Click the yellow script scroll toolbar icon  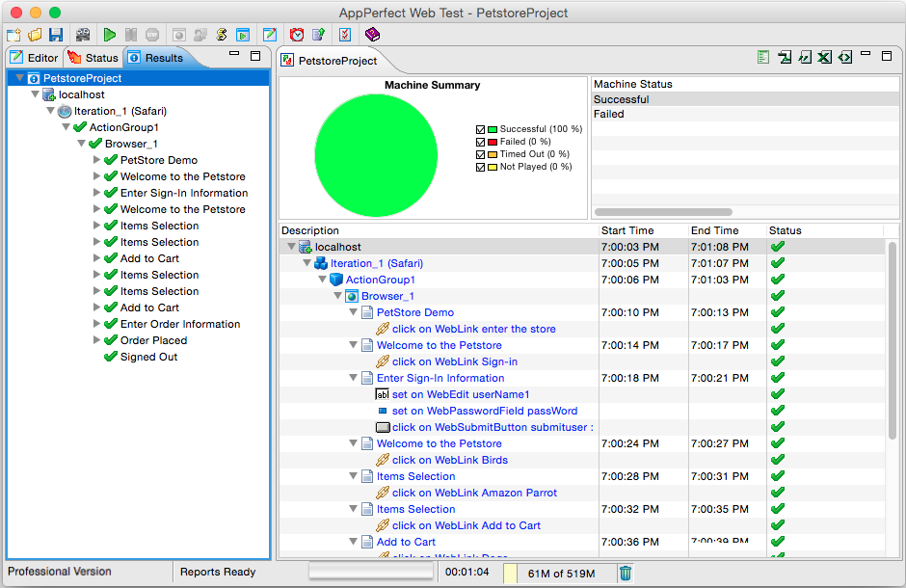tap(222, 35)
